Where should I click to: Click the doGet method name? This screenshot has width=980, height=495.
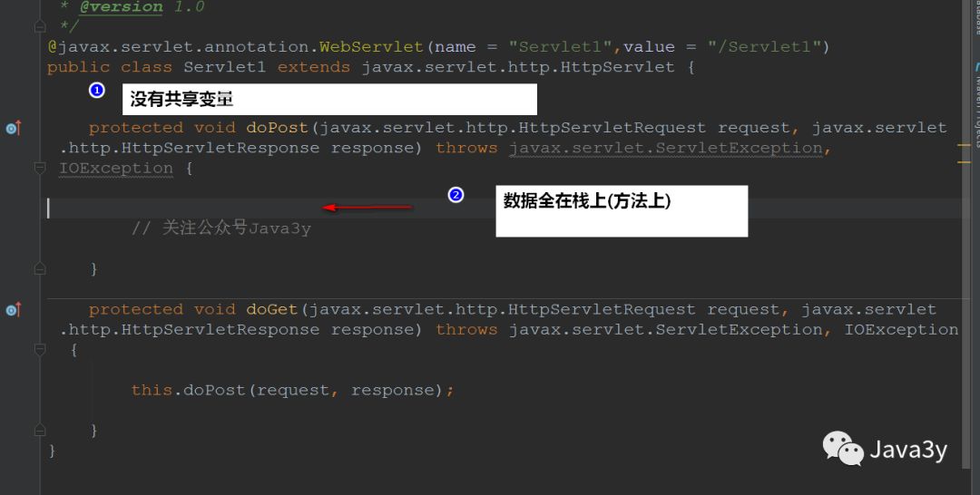tap(272, 309)
